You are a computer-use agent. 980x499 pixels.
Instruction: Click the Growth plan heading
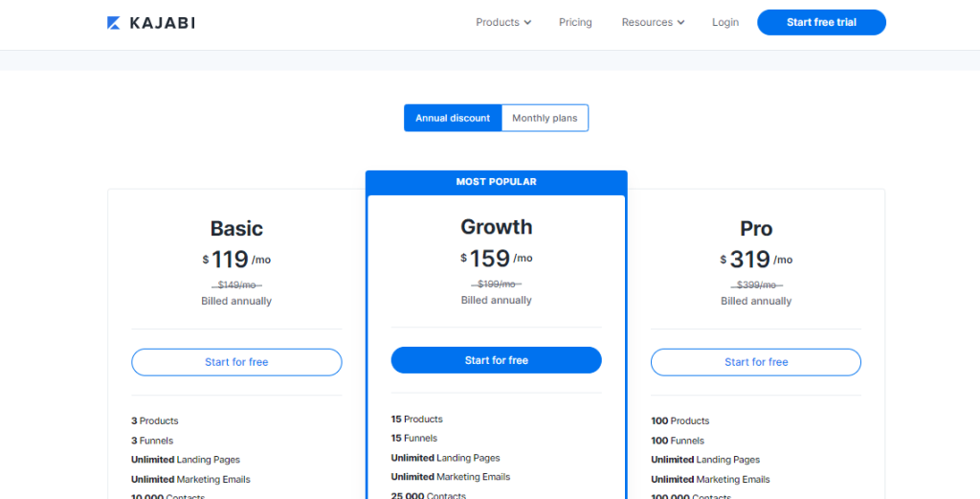tap(497, 226)
